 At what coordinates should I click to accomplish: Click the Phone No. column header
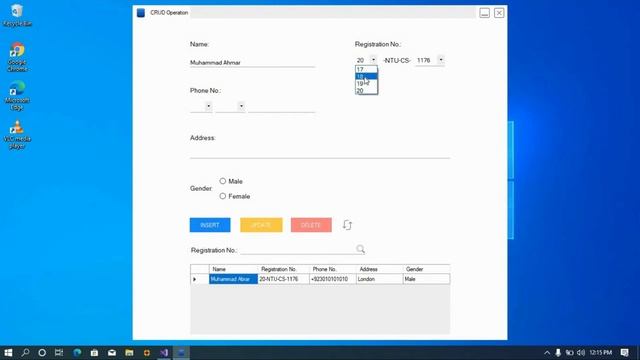coord(332,269)
